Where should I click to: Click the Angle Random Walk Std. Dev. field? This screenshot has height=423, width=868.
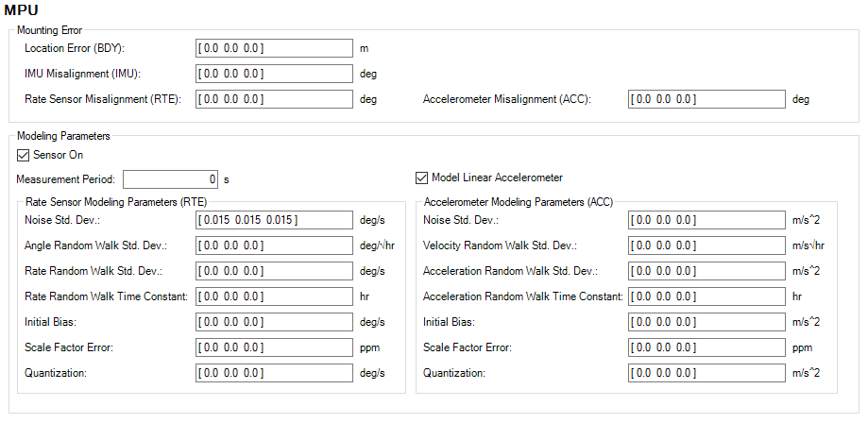(274, 245)
